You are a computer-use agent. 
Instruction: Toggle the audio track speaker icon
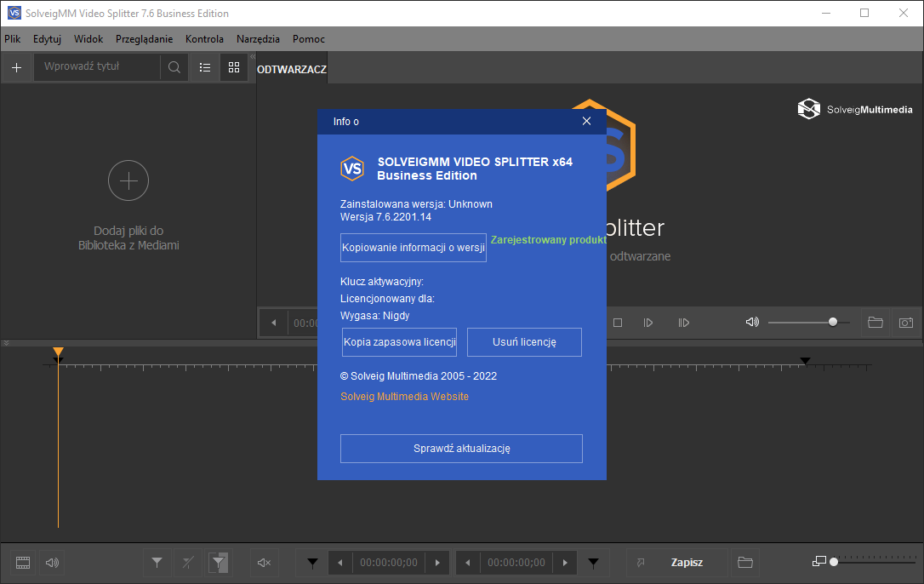click(53, 563)
